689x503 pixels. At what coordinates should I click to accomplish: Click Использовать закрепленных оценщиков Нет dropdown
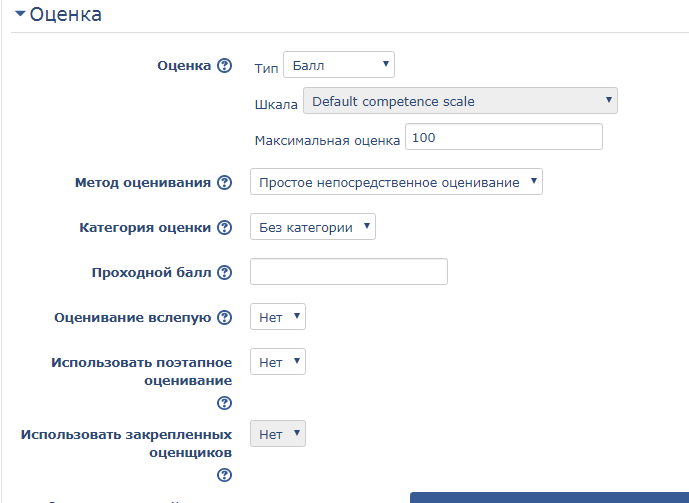click(277, 434)
